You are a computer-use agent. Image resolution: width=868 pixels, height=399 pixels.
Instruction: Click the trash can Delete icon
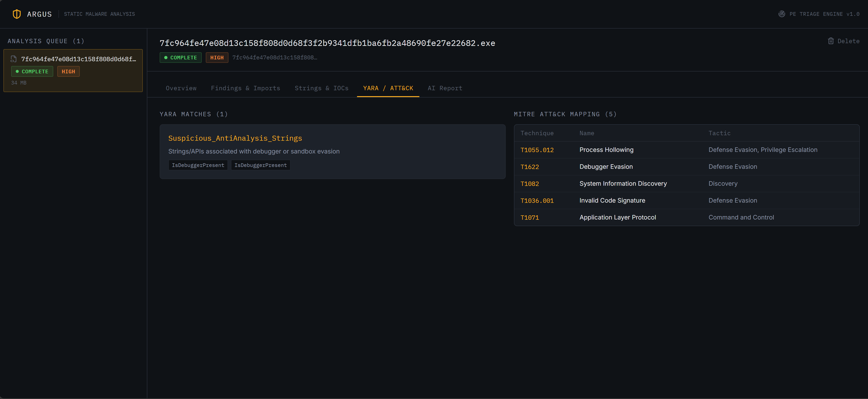tap(831, 41)
